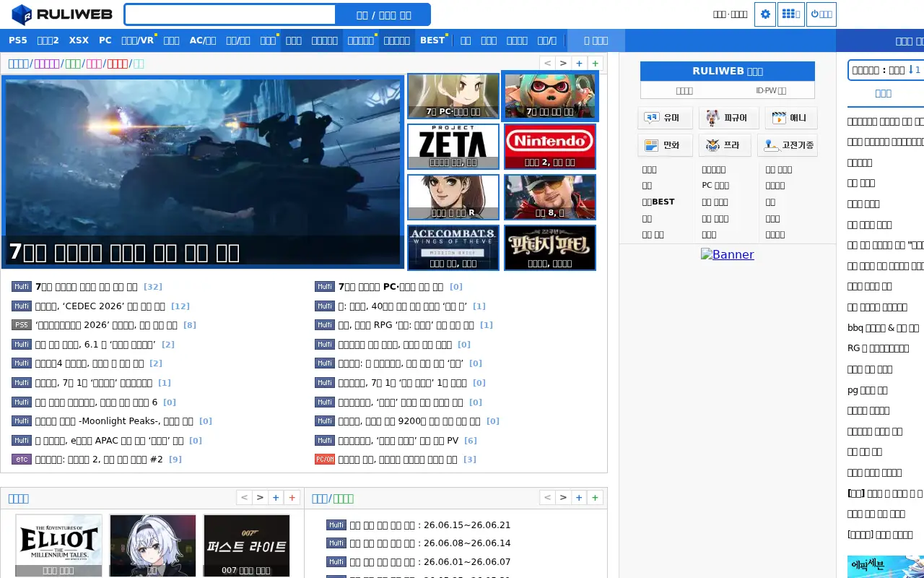The height and width of the screenshot is (578, 924).
Task: Open the ID·PW recovery link
Action: [771, 90]
